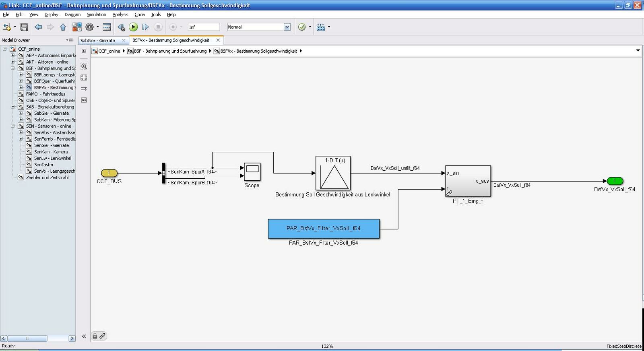
Task: Expand the AEP - Autonomes Einparken node
Action: coord(12,56)
